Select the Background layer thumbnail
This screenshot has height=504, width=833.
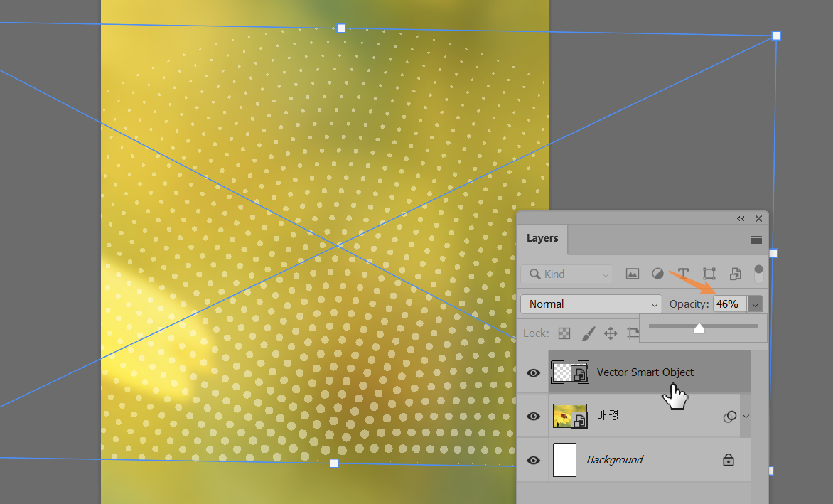tap(565, 460)
